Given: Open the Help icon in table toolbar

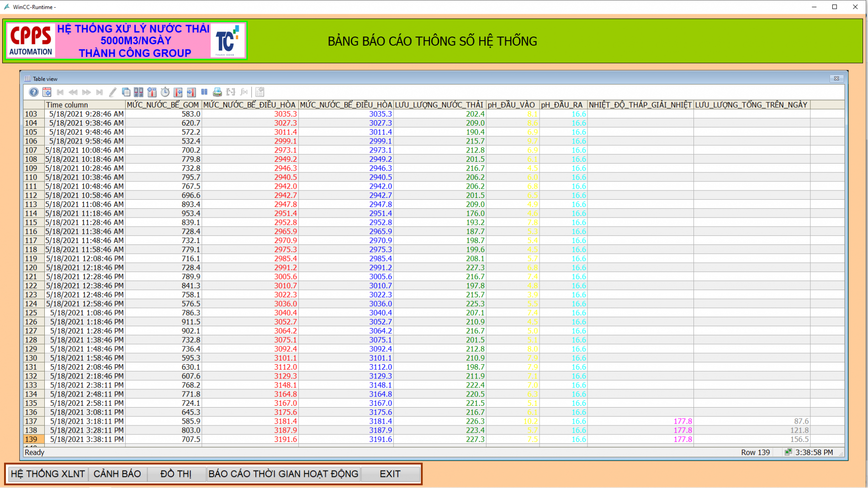Looking at the screenshot, I should click(x=33, y=92).
